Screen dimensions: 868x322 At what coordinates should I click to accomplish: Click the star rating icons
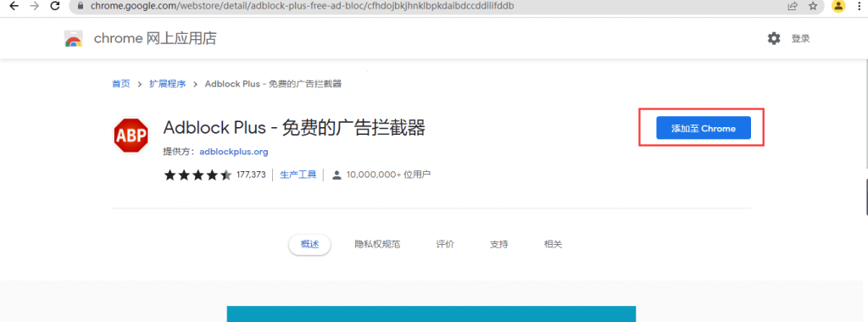point(198,175)
